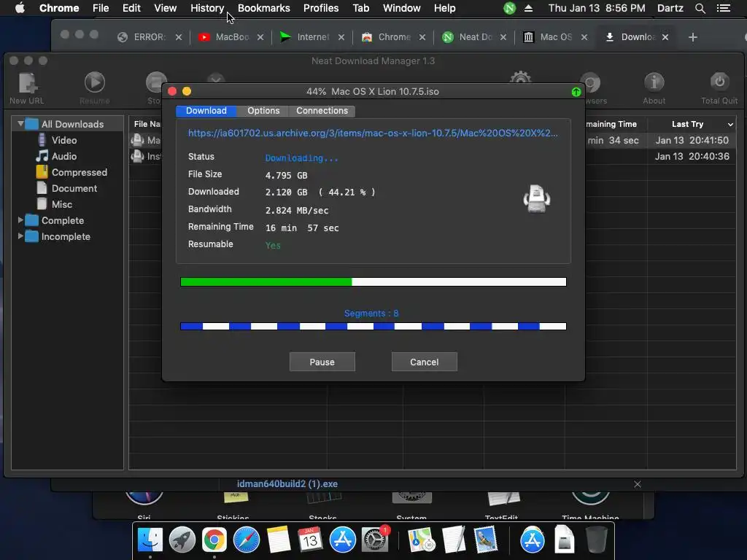Pause the Mac OS X Lion download
The width and height of the screenshot is (747, 560).
pyautogui.click(x=322, y=362)
